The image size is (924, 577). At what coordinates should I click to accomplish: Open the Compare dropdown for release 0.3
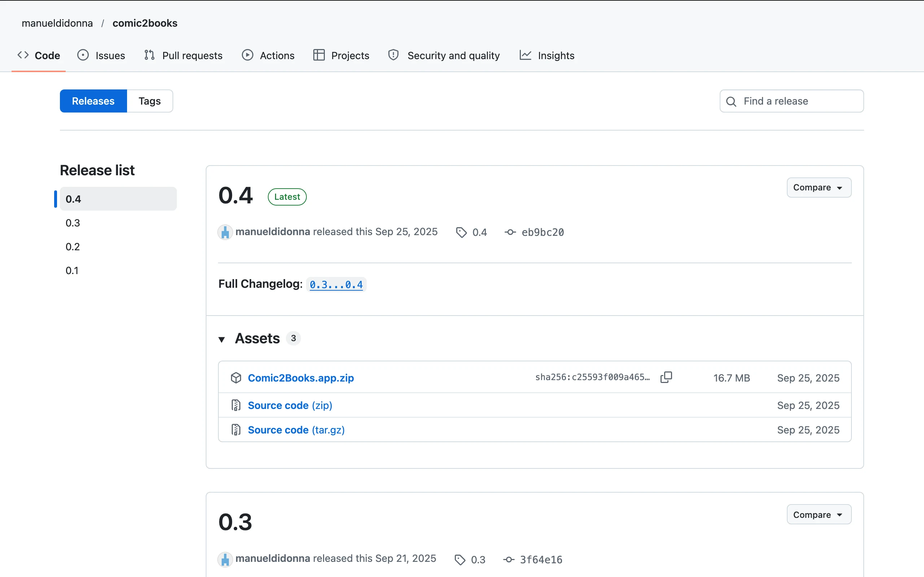(819, 514)
